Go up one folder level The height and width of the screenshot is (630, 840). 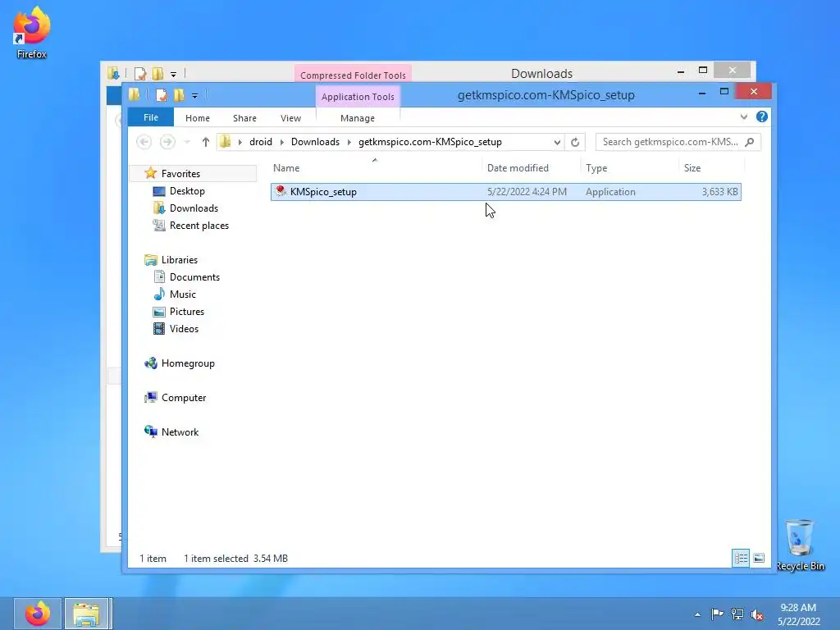206,142
